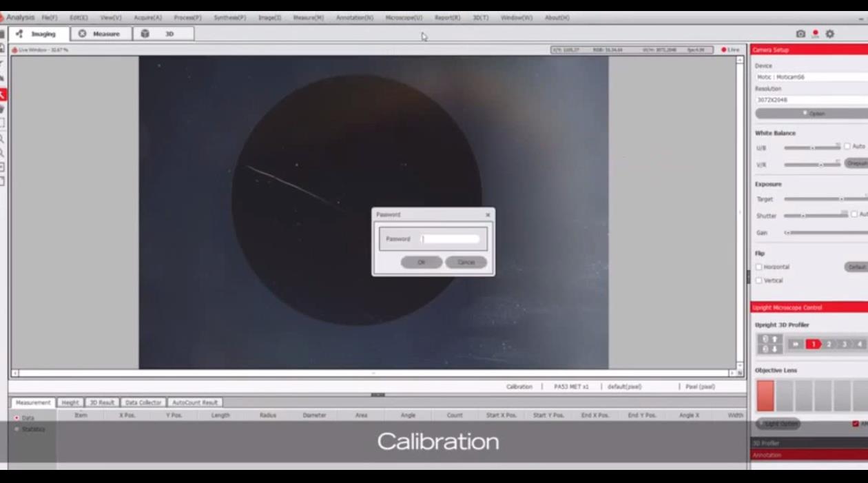Image resolution: width=868 pixels, height=483 pixels.
Task: Collapse the Upright Microscope Control header
Action: coord(809,307)
